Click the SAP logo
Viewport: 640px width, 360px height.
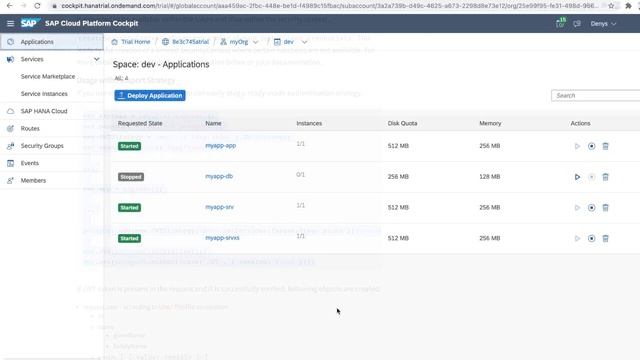click(30, 23)
